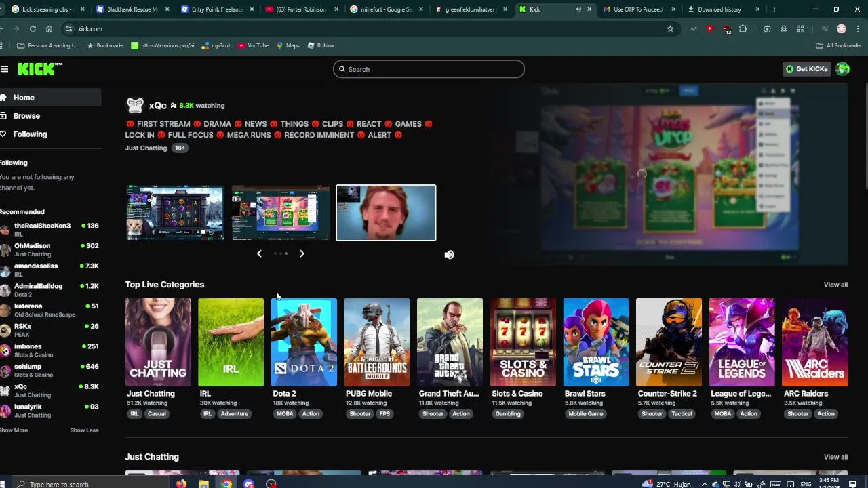
Task: View site information for kick.com
Action: click(68, 28)
